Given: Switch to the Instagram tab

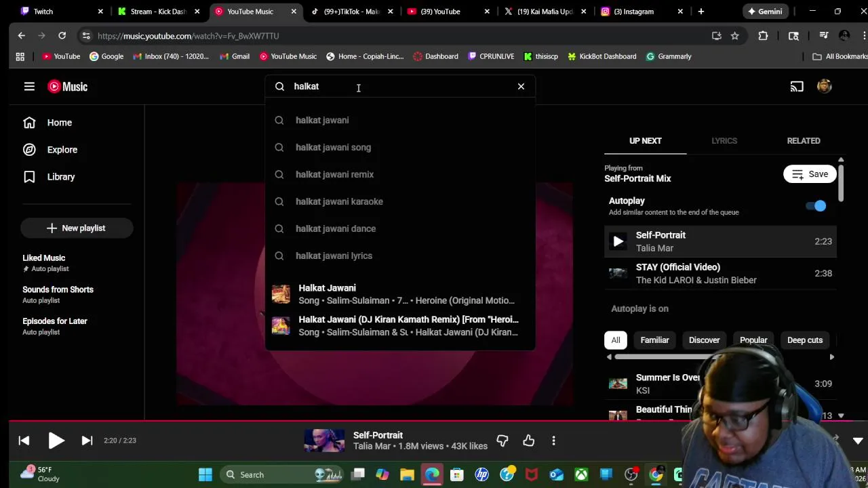Looking at the screenshot, I should [x=643, y=12].
